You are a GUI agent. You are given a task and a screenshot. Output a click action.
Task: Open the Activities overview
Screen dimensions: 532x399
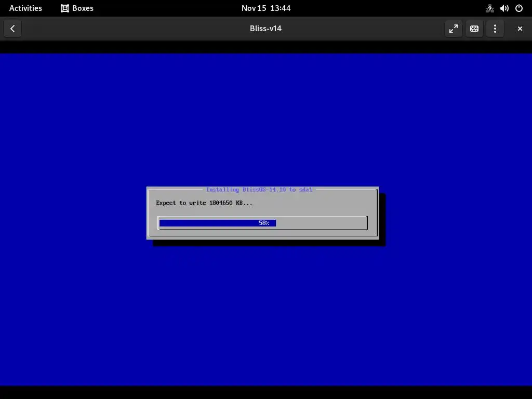25,8
